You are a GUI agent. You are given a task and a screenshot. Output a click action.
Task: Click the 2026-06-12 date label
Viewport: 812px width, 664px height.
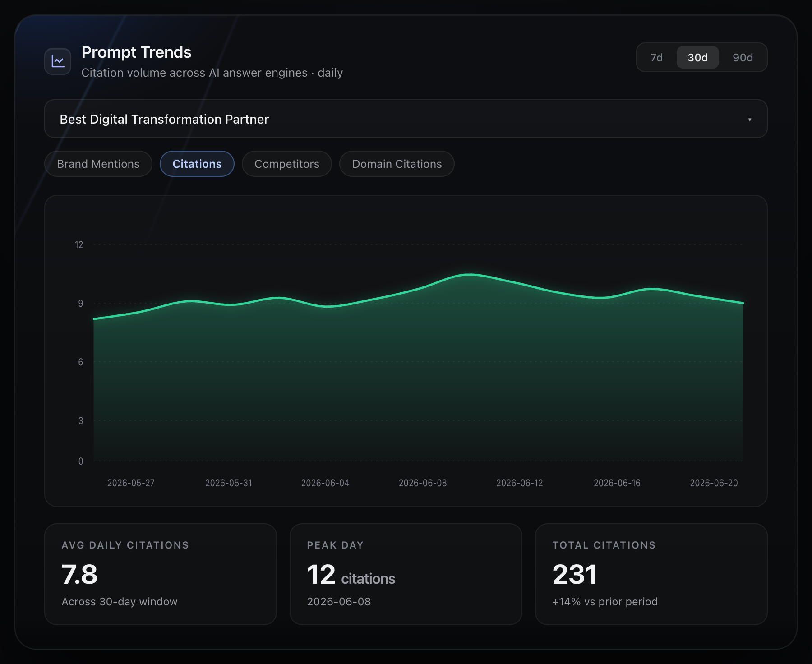pos(520,483)
